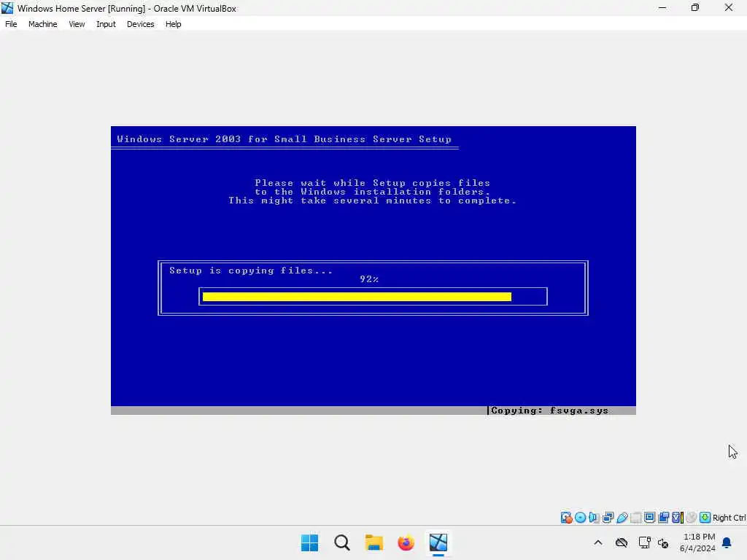This screenshot has width=747, height=560.
Task: Click the USB devices indicator icon
Action: pos(622,517)
